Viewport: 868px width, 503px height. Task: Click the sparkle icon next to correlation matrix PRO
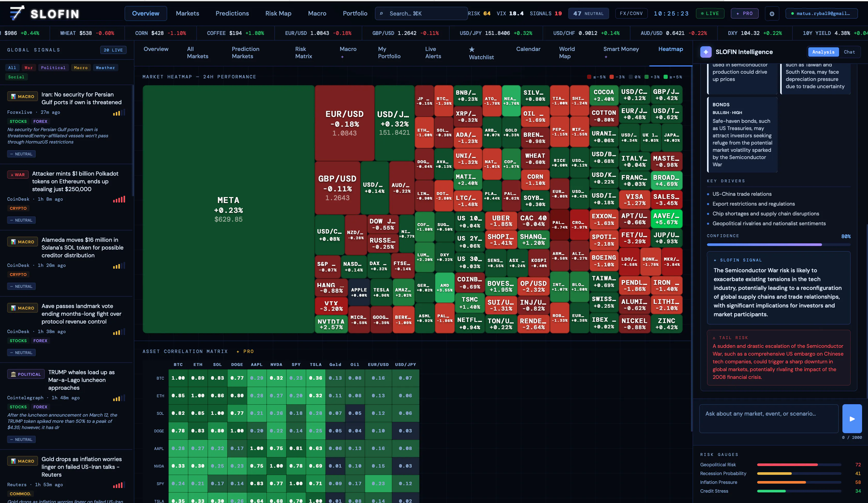[x=238, y=351]
